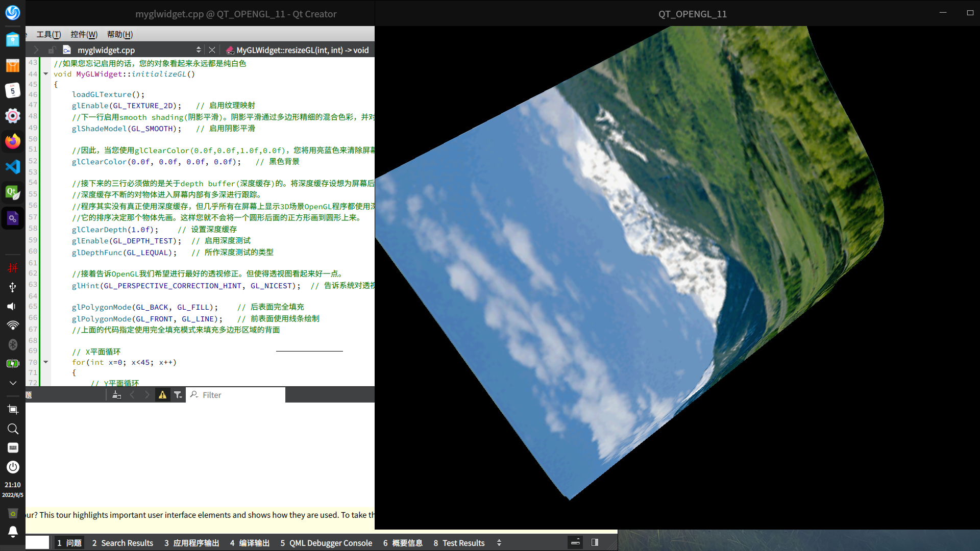The height and width of the screenshot is (551, 980).
Task: Open the 帮助(H) menu
Action: click(119, 34)
